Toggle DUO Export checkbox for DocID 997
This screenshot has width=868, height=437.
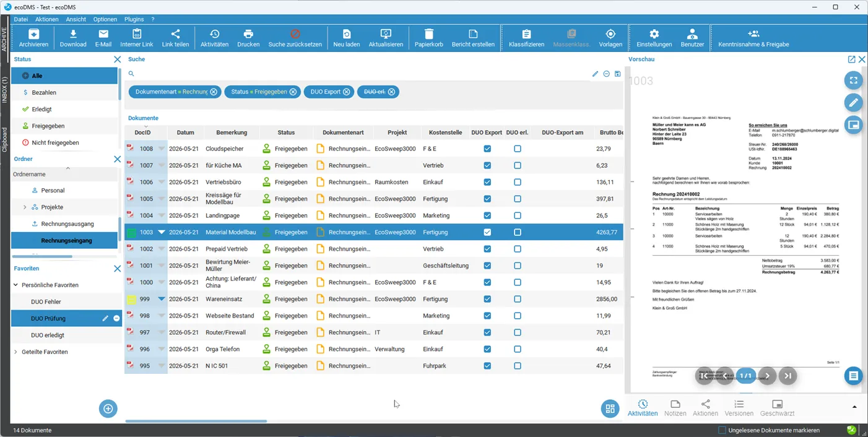click(x=487, y=332)
